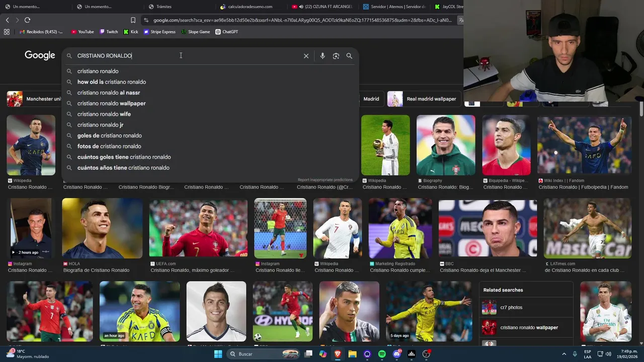Switch to the OZUNA FT ARCANGEL tab
Viewport: 644px width, 362px height.
[x=322, y=7]
